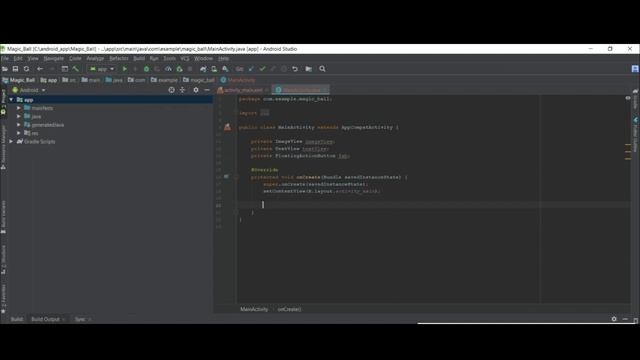Screen dimensions: 640x360
Task: Open the Build menu
Action: (139, 58)
